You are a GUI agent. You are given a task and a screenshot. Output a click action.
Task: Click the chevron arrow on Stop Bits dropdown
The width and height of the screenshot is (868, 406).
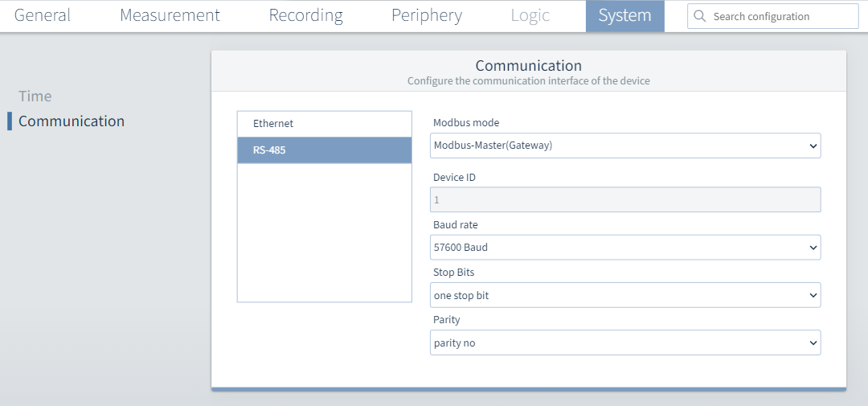click(x=813, y=295)
